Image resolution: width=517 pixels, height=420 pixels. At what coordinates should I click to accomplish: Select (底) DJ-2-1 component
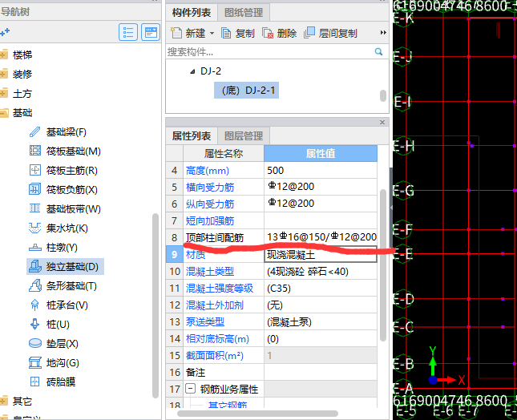click(247, 91)
